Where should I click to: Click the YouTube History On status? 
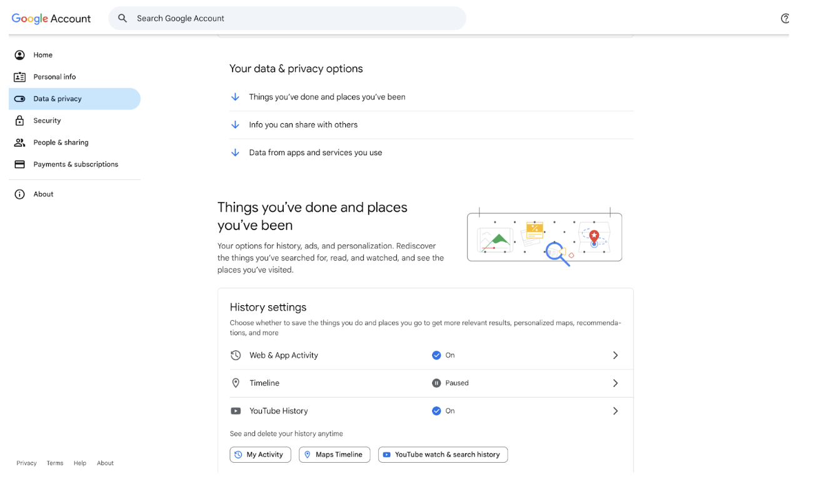click(x=443, y=411)
